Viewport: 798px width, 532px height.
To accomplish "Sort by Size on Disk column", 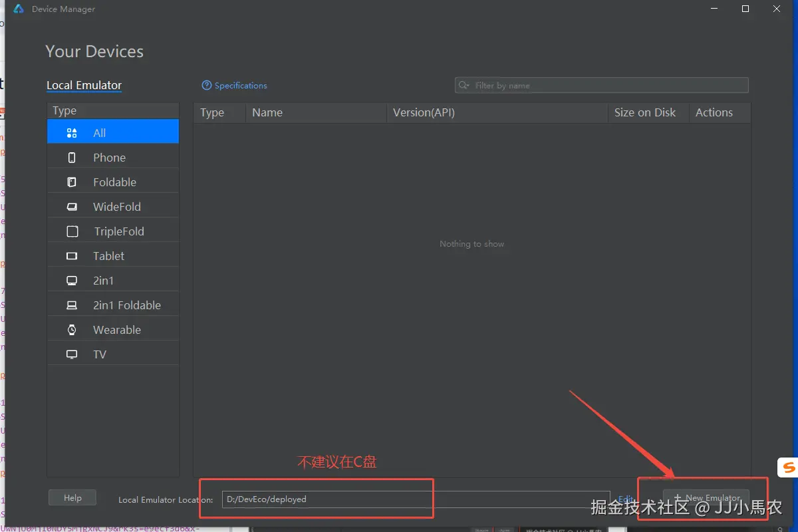I will [648, 112].
